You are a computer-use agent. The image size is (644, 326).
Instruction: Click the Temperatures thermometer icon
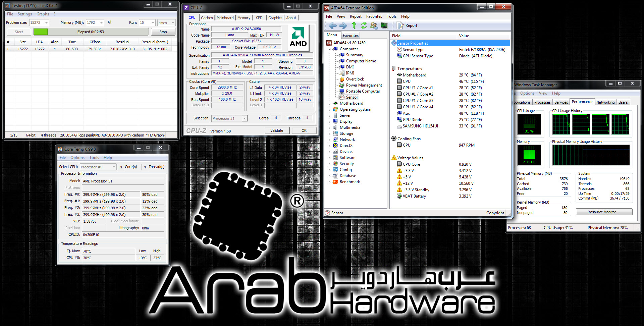pos(394,69)
